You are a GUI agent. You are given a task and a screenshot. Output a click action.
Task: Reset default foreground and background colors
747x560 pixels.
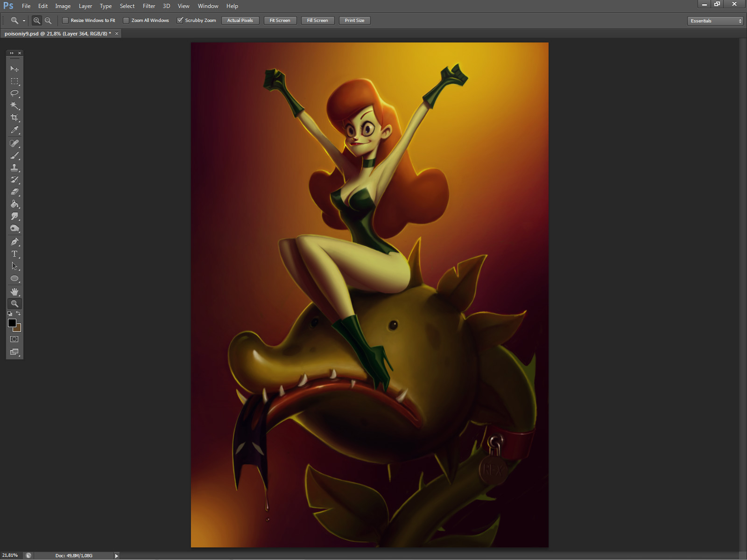[10, 314]
